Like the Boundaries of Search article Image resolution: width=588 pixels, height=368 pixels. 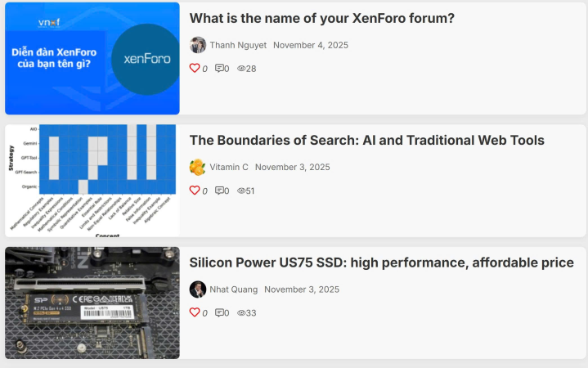[x=195, y=191]
